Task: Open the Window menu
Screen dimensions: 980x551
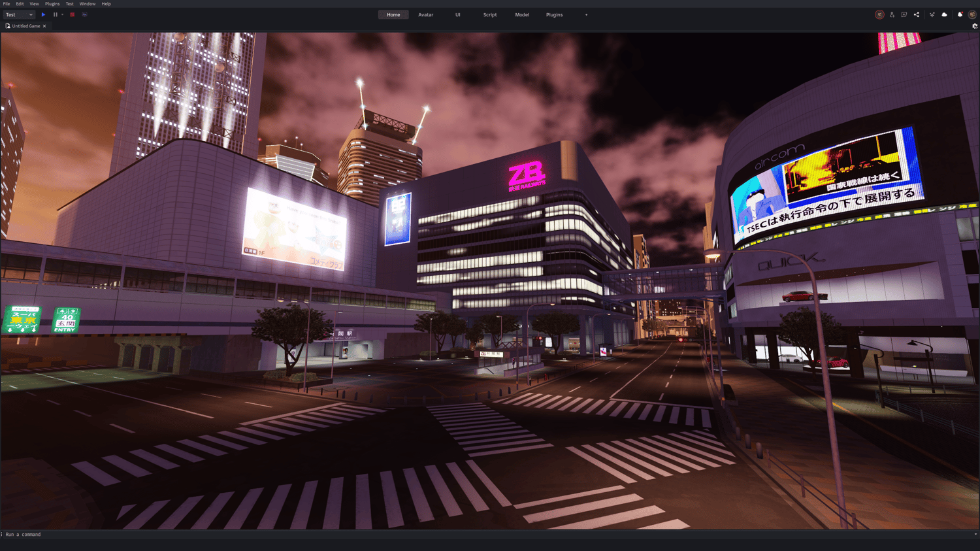Action: coord(88,4)
